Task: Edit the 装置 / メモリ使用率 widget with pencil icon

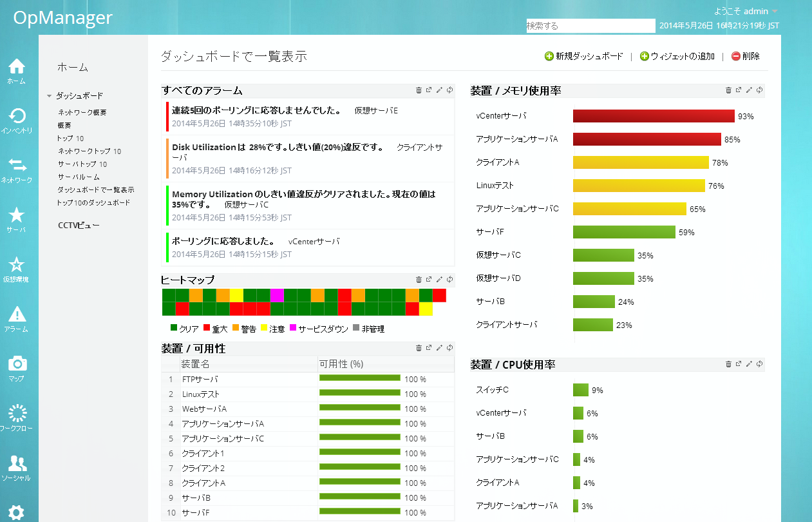Action: point(749,90)
